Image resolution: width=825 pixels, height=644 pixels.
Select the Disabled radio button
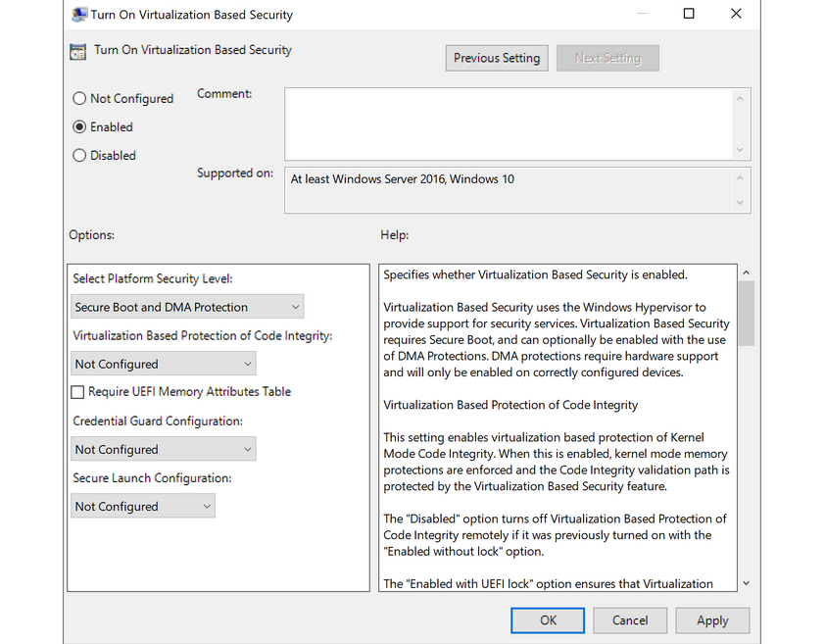(79, 155)
